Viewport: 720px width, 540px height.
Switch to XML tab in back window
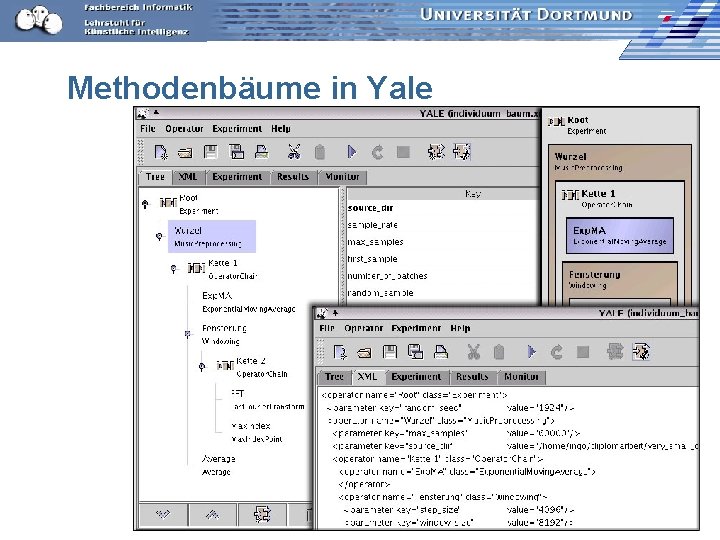tap(188, 177)
